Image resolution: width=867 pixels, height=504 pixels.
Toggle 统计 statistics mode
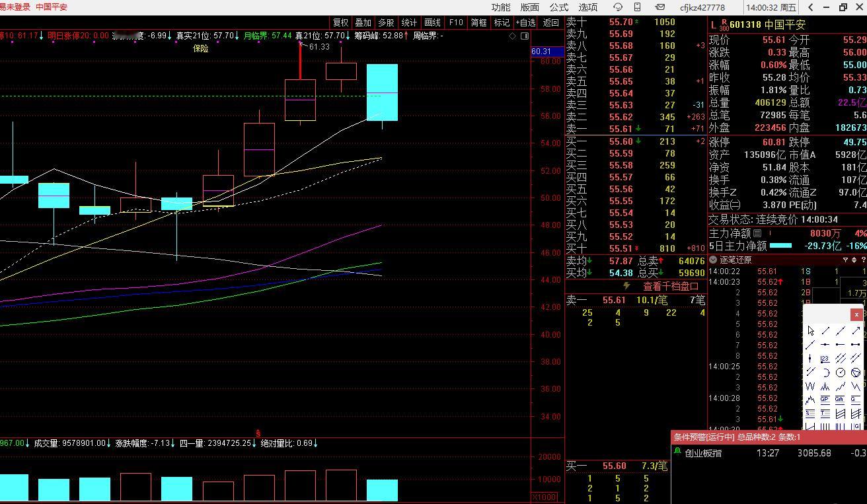tap(409, 22)
